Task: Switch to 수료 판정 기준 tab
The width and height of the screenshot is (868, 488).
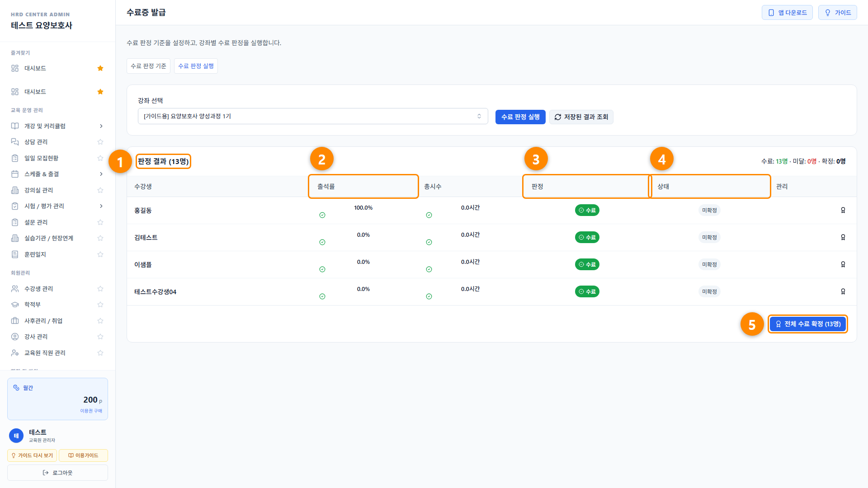Action: pyautogui.click(x=148, y=66)
